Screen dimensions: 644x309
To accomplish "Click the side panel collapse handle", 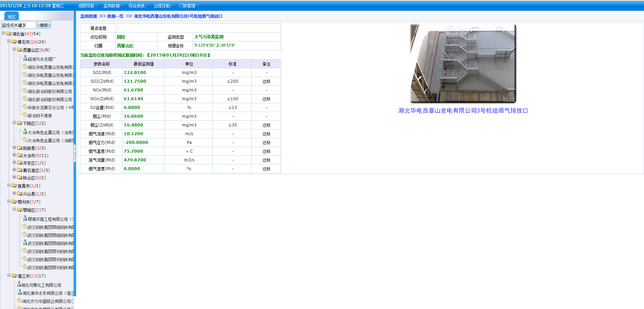I will point(75,153).
